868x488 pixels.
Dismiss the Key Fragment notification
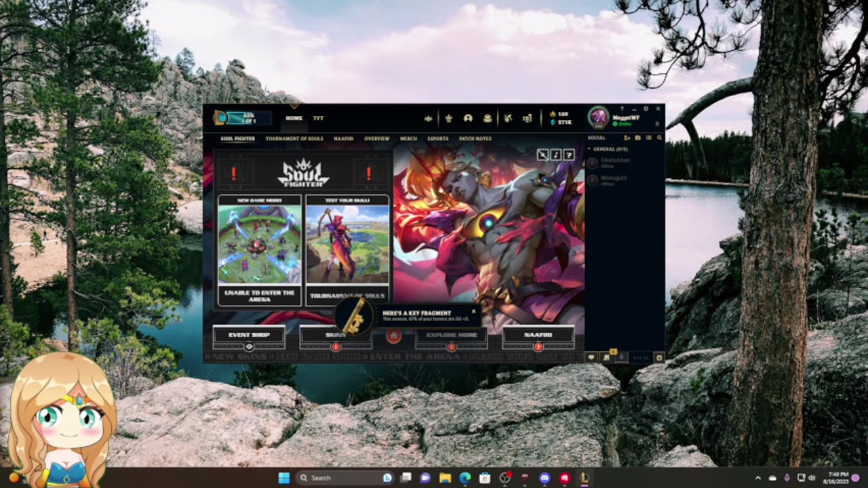(x=473, y=312)
